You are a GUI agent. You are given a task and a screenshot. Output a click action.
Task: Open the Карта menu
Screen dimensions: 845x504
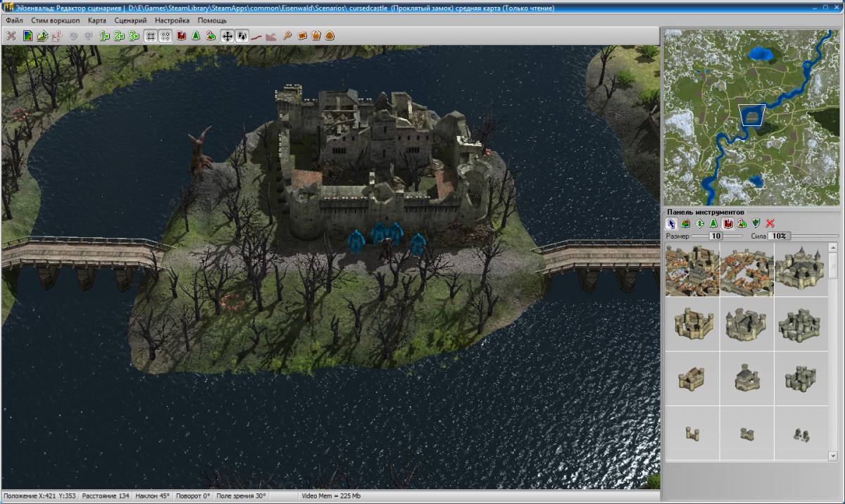pyautogui.click(x=97, y=20)
